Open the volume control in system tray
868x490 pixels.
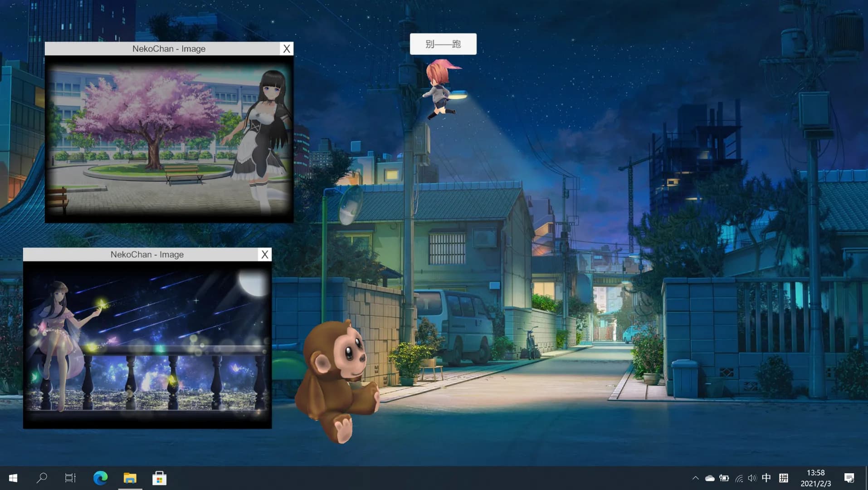pyautogui.click(x=752, y=478)
